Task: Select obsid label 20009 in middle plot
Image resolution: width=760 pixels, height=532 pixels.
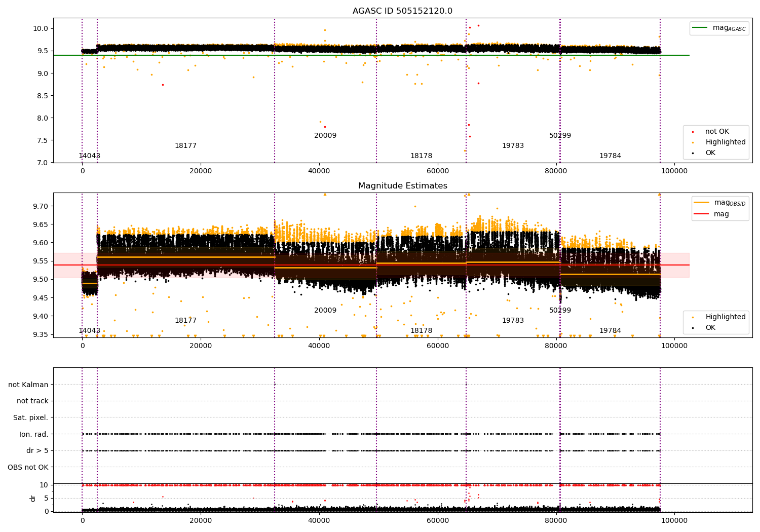Action: [x=325, y=311]
